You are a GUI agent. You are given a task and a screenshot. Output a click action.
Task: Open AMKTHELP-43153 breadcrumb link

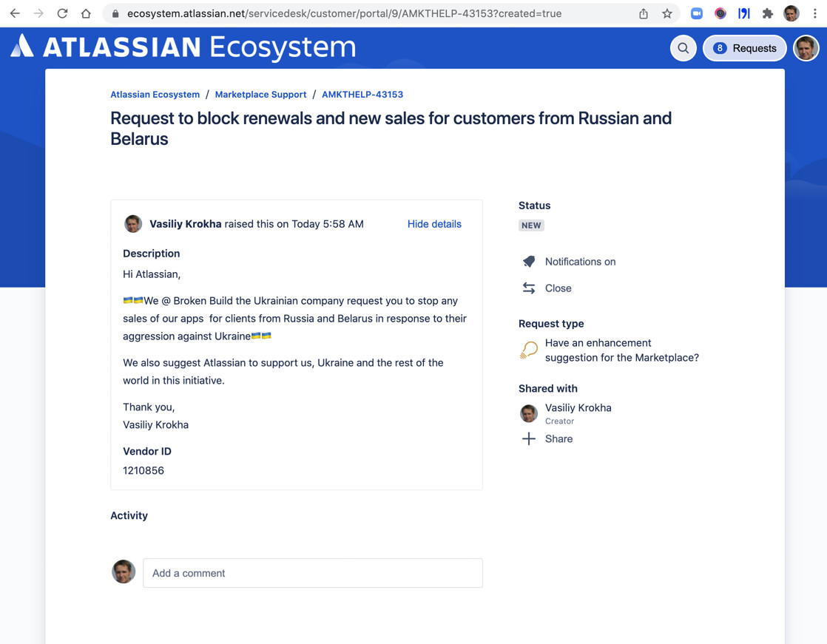(362, 95)
